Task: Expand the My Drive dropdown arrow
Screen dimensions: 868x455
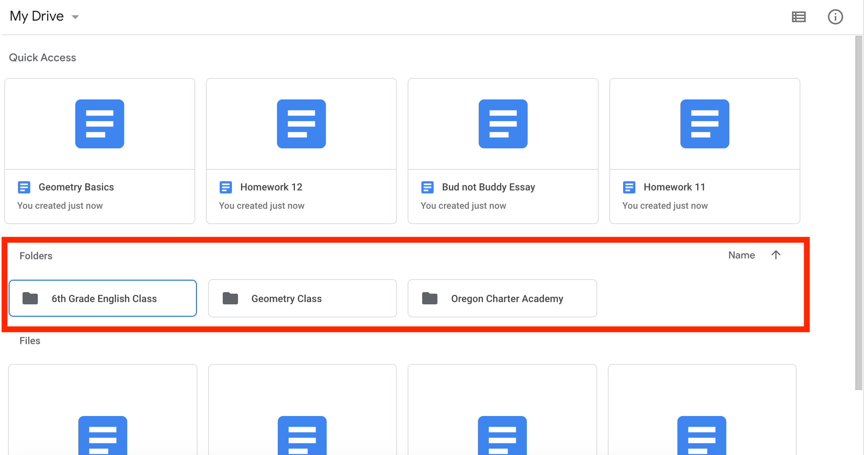Action: [x=75, y=17]
